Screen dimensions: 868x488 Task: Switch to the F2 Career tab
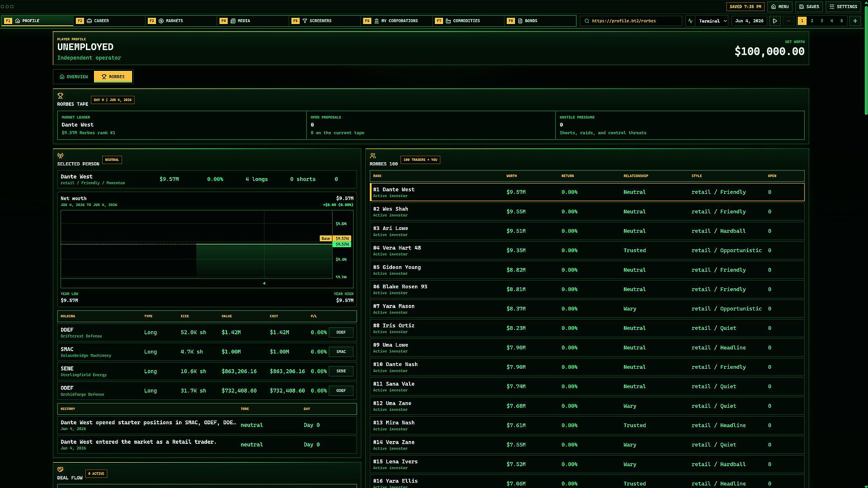[110, 21]
